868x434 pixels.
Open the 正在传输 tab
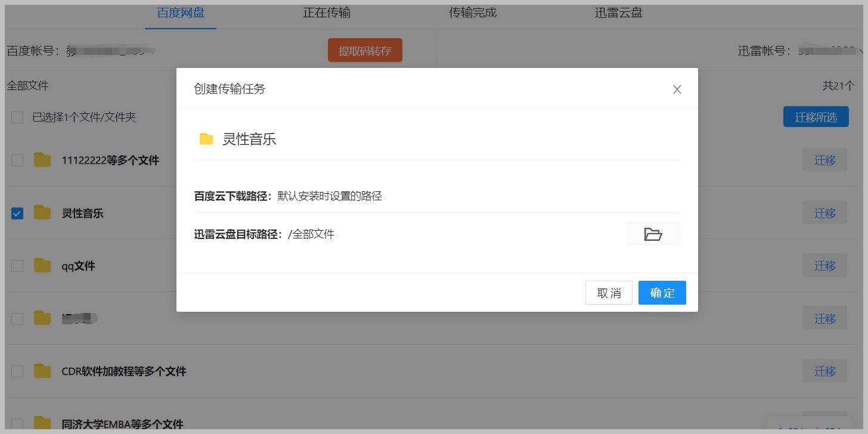326,13
